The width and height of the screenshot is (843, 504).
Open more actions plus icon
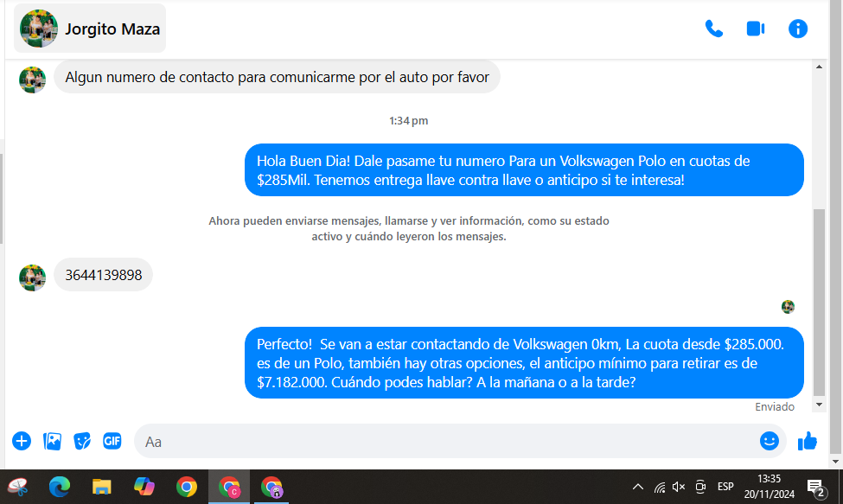coord(22,441)
